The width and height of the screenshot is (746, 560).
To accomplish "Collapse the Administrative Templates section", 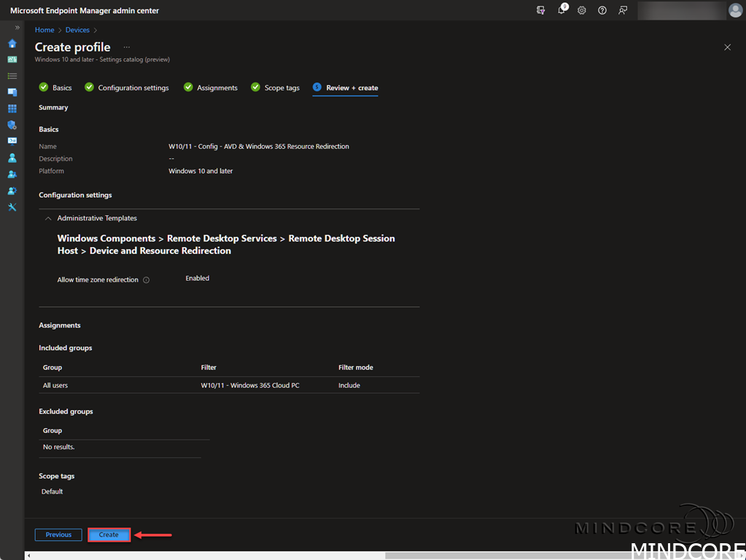I will coord(48,218).
